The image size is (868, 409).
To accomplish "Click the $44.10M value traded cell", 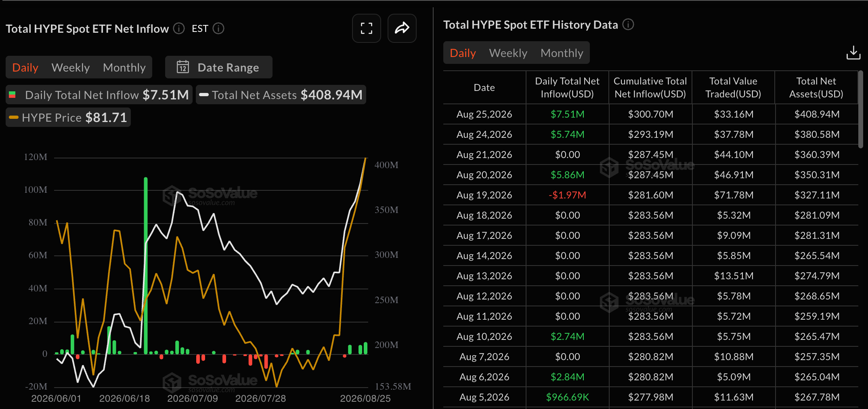I will (734, 154).
